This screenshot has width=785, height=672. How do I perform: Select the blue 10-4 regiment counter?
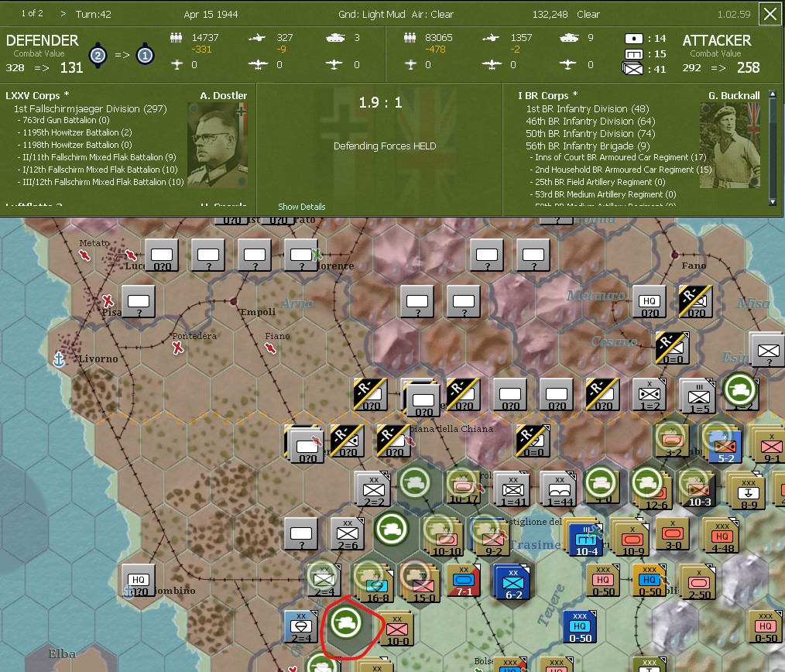(x=584, y=537)
